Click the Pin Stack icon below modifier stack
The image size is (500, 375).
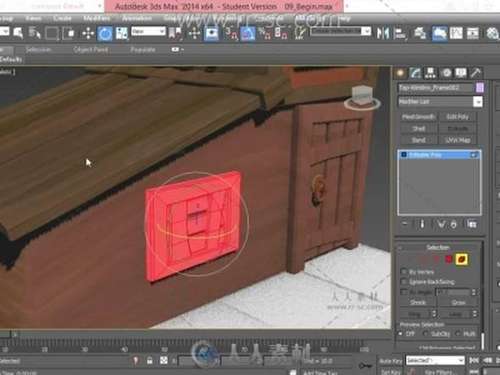click(x=405, y=224)
